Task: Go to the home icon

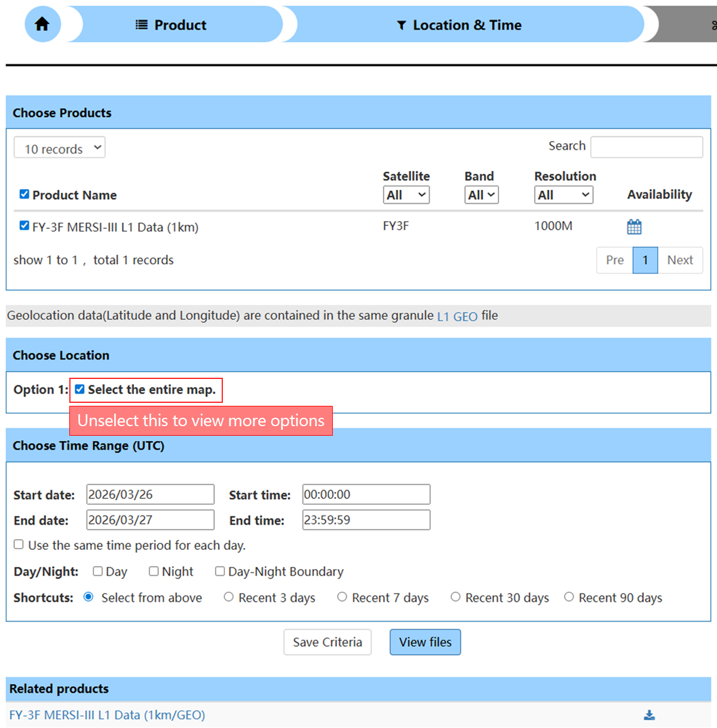Action: pos(42,25)
